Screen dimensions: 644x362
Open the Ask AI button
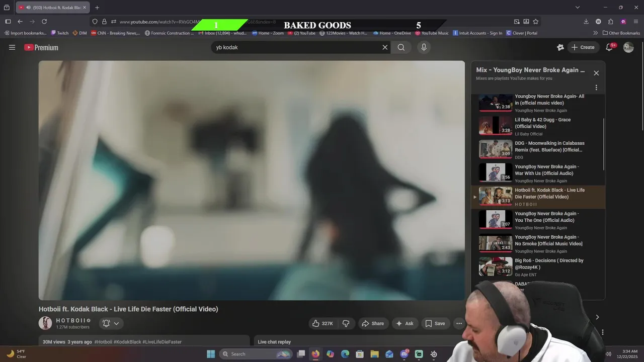pos(405,323)
